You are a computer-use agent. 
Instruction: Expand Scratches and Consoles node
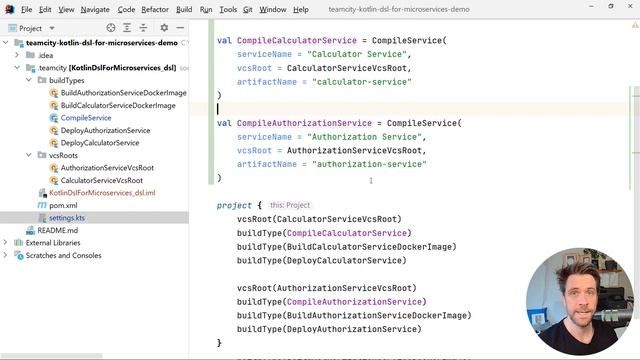[x=5, y=256]
